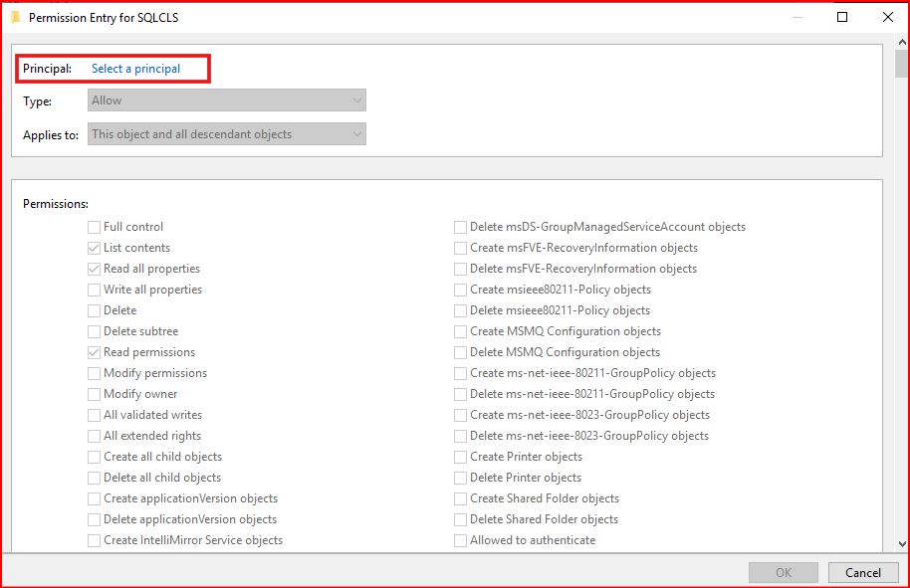Click the Select a principal link
Screen dimensions: 910x588
[135, 69]
